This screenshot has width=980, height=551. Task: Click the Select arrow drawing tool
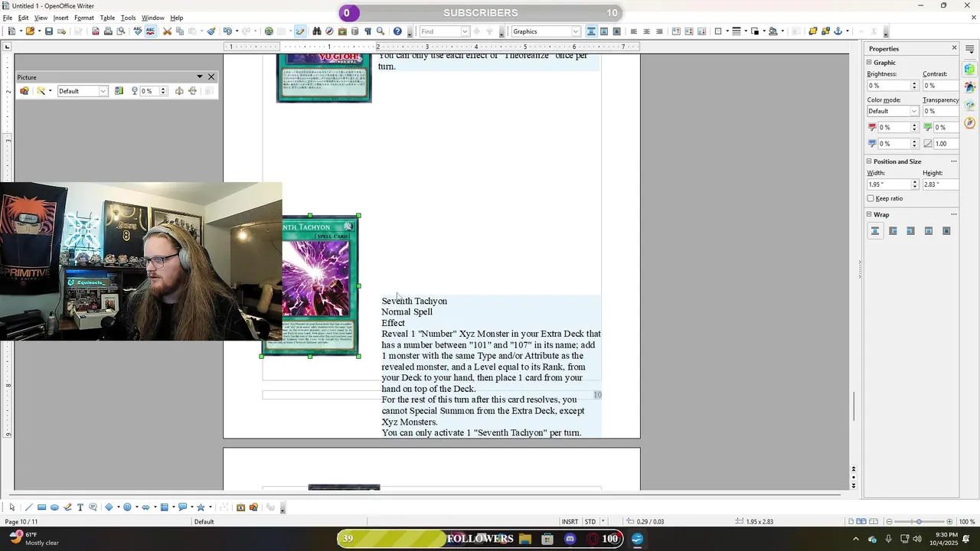[x=12, y=507]
